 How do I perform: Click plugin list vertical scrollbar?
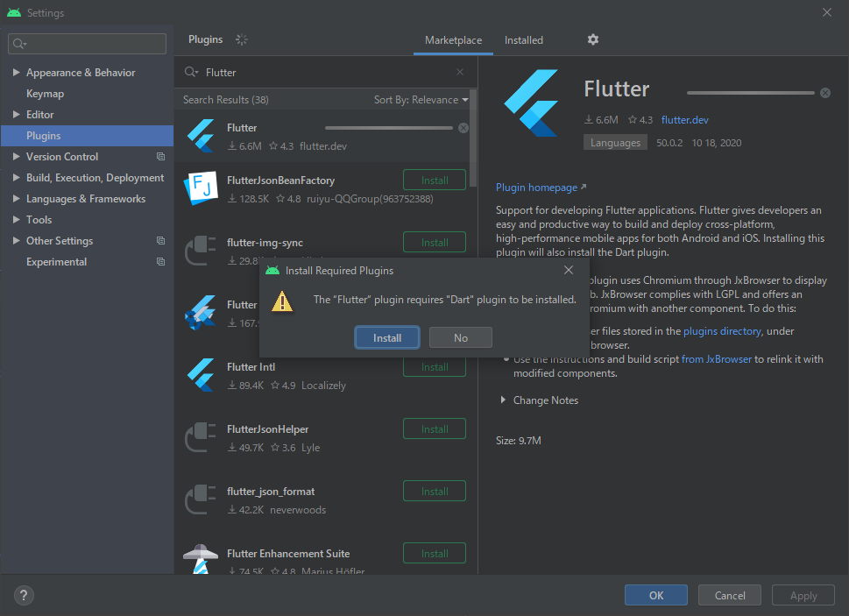(473, 138)
